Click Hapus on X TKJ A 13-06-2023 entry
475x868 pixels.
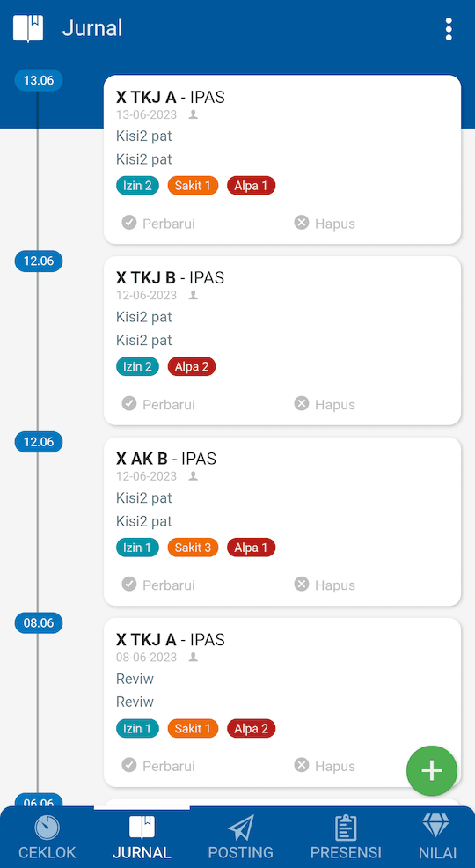[x=325, y=224]
